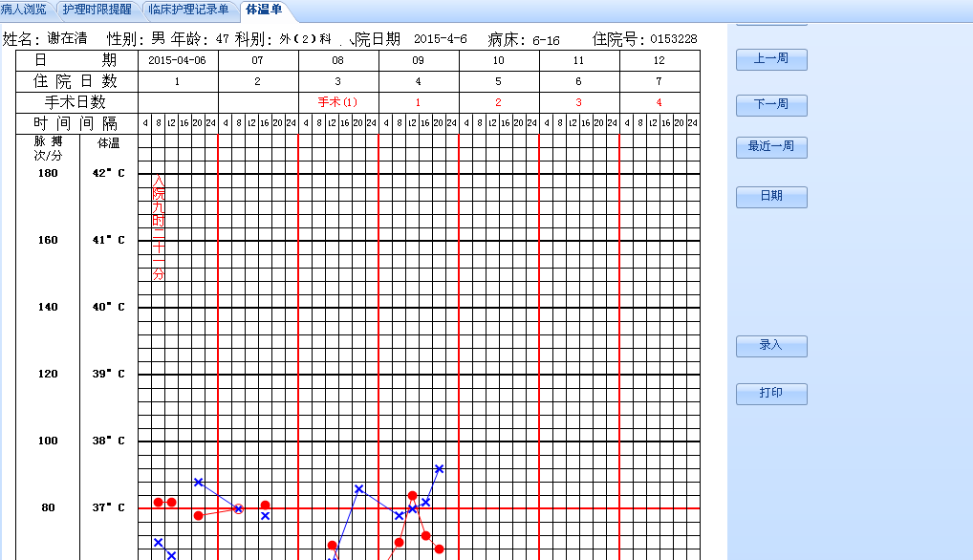Click the 体温 column header
The width and height of the screenshot is (973, 560).
pyautogui.click(x=109, y=143)
